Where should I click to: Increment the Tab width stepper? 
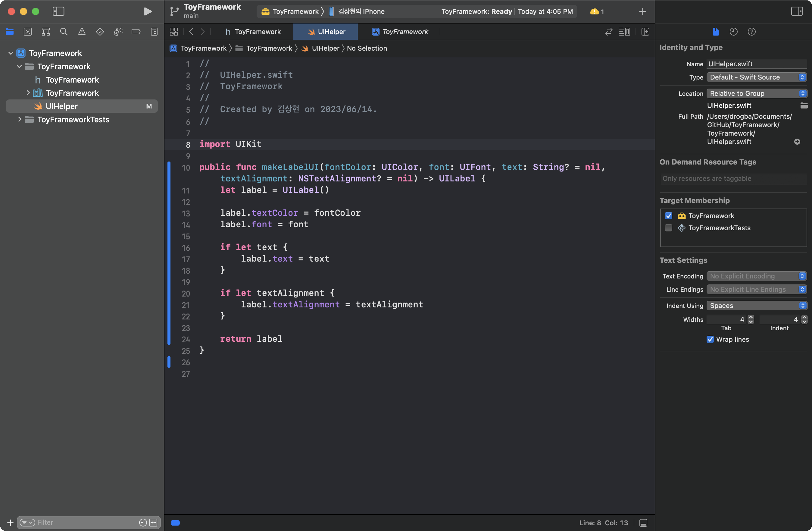[x=751, y=317]
